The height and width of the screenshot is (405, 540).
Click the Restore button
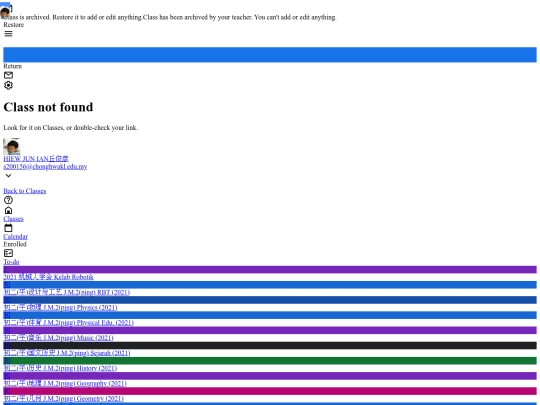[x=14, y=25]
